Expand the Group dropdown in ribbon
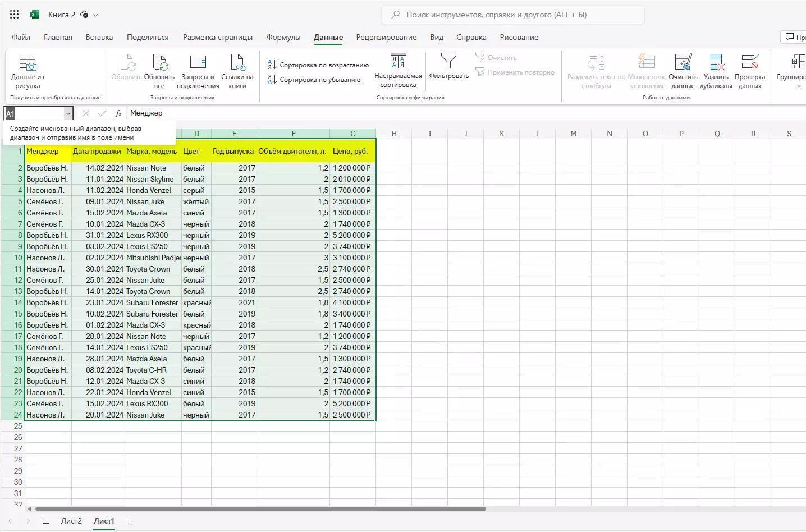 tap(798, 86)
